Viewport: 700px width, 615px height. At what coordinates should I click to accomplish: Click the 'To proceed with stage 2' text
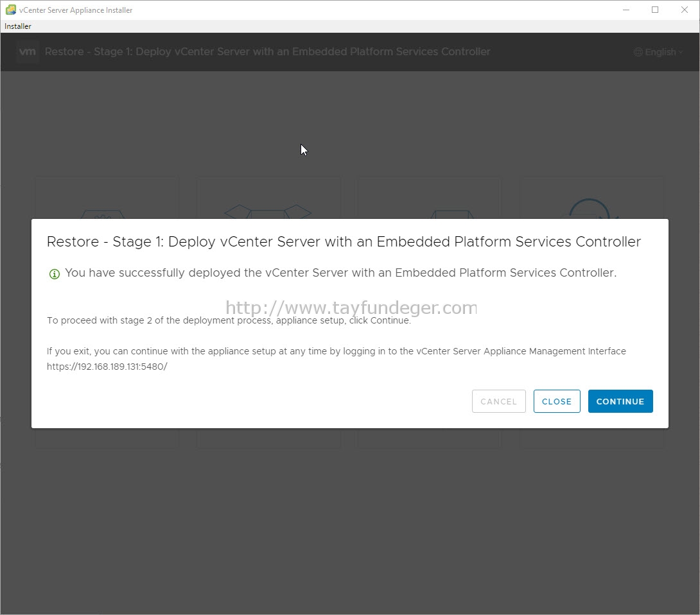[229, 320]
